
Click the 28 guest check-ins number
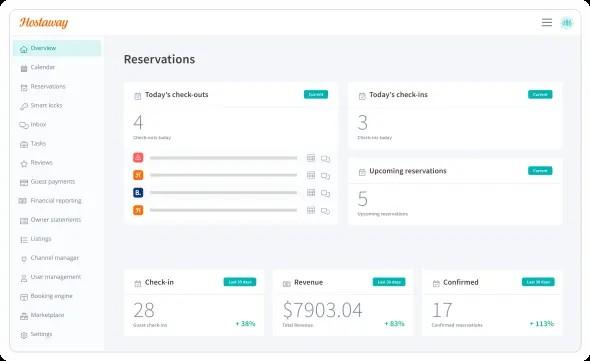point(144,310)
